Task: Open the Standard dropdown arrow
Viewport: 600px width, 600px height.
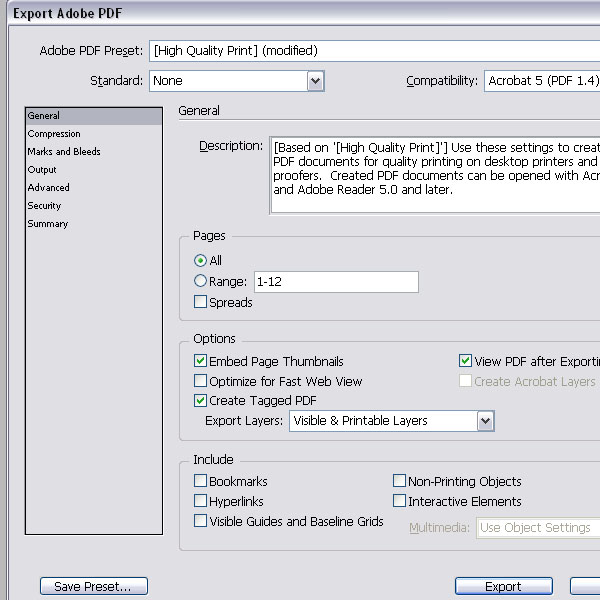Action: (x=315, y=81)
